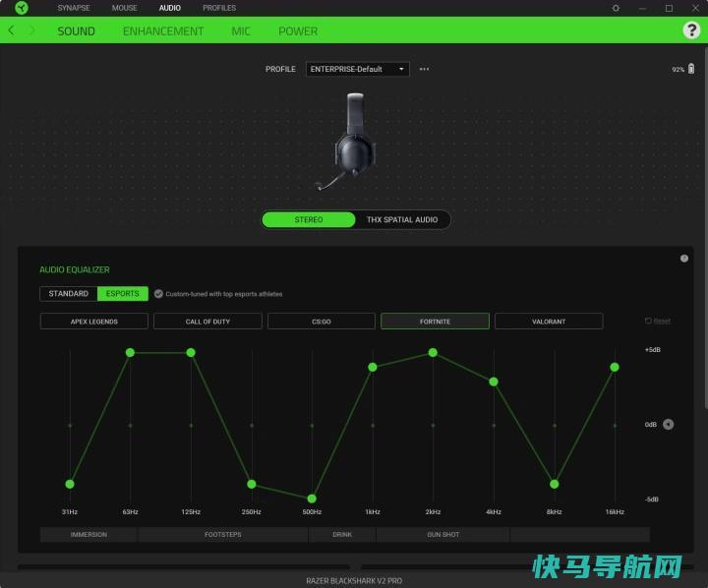This screenshot has height=588, width=708.
Task: Open profile options three-dots menu
Action: click(x=424, y=69)
